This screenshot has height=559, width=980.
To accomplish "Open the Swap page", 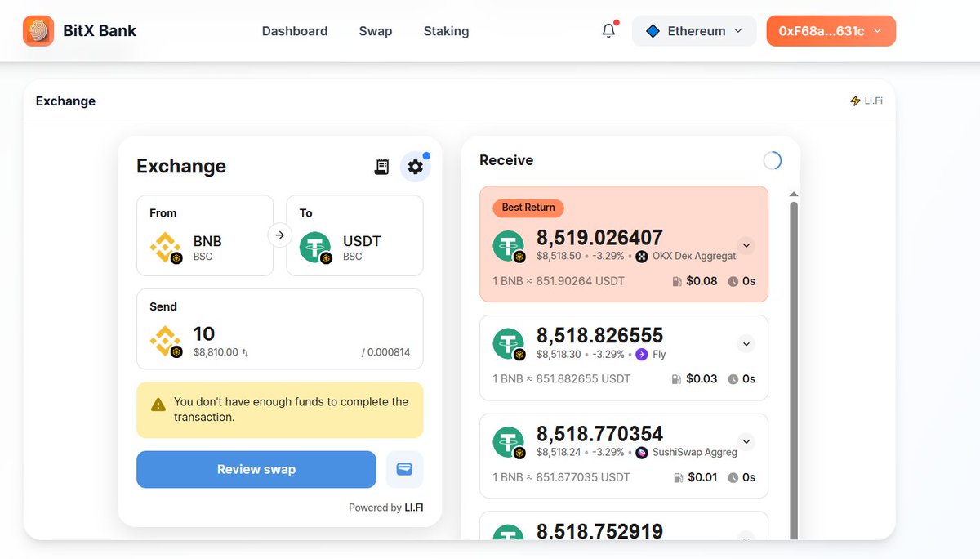I will click(376, 31).
